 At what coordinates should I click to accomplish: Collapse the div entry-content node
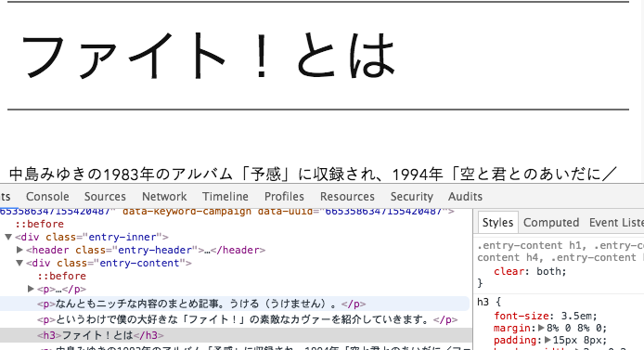point(19,263)
